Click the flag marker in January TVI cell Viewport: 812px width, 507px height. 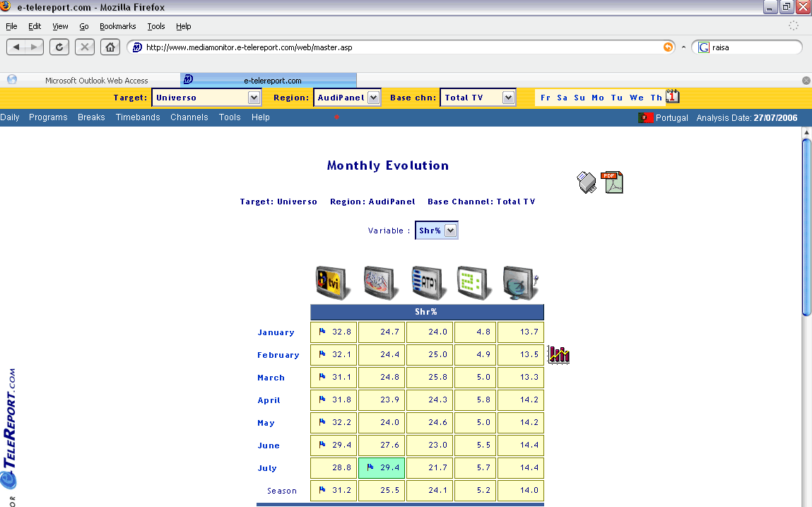322,331
